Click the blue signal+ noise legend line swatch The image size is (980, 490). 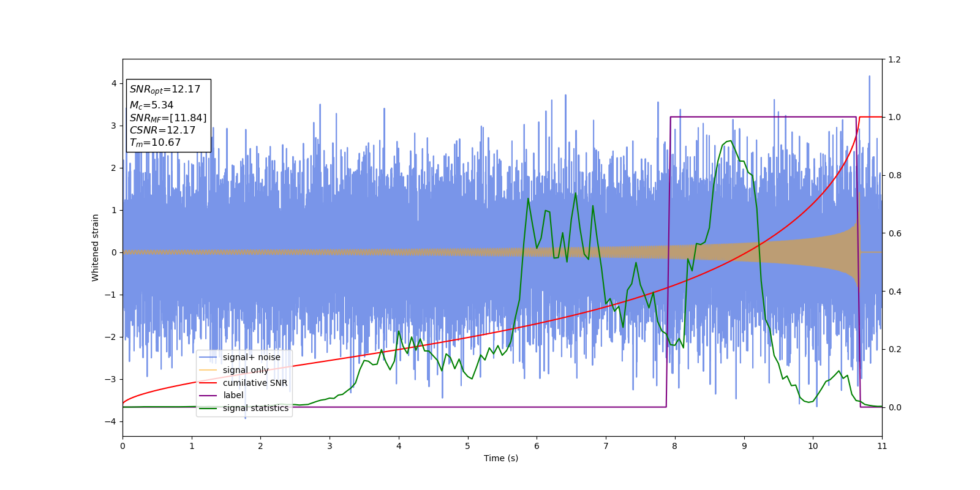(208, 358)
